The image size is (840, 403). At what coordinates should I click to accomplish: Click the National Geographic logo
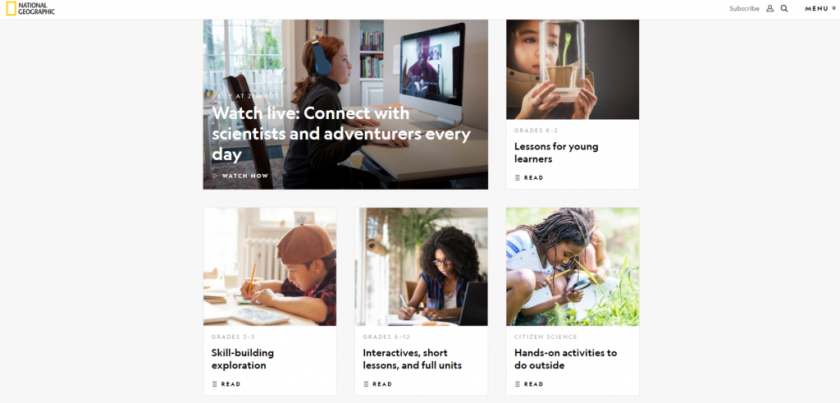(x=31, y=9)
